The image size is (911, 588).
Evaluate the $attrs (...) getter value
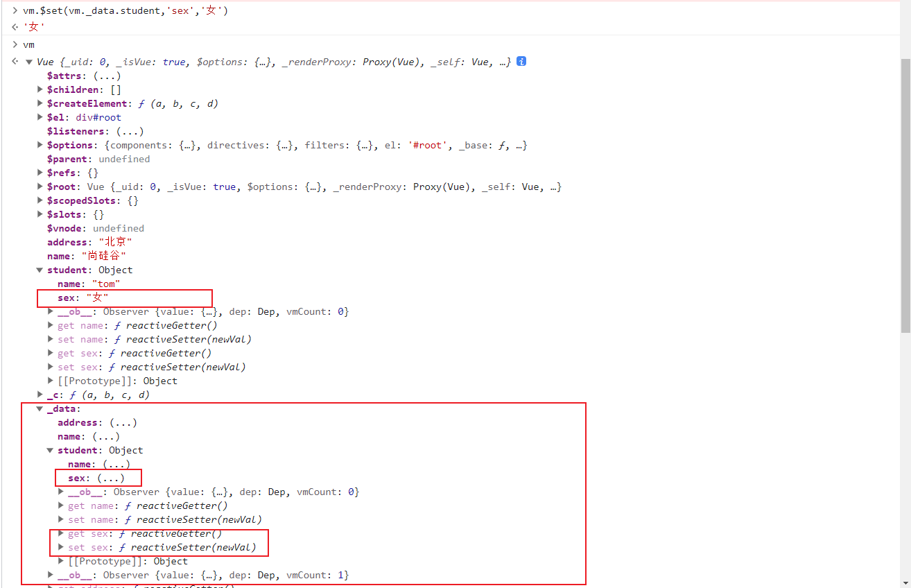click(107, 76)
